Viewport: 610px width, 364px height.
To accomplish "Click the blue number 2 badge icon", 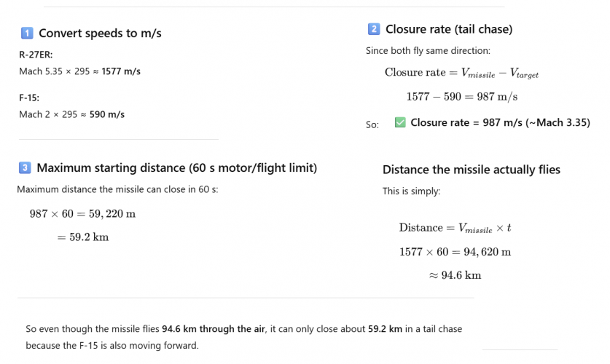I will pos(374,29).
